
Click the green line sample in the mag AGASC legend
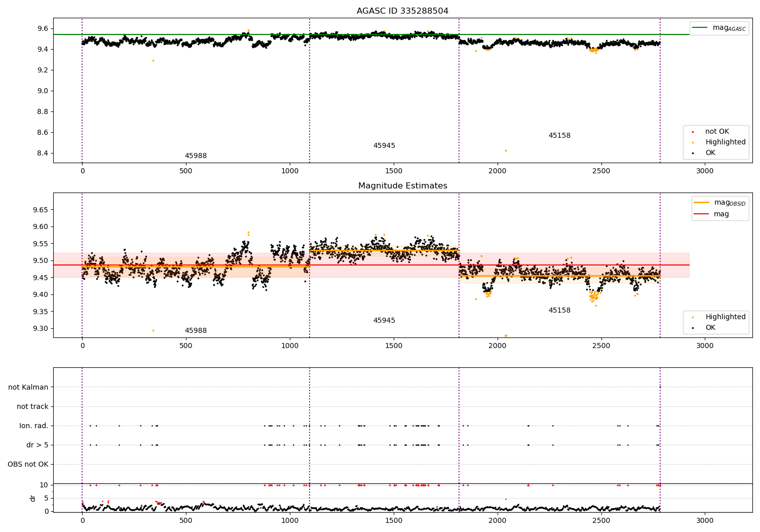(x=700, y=27)
